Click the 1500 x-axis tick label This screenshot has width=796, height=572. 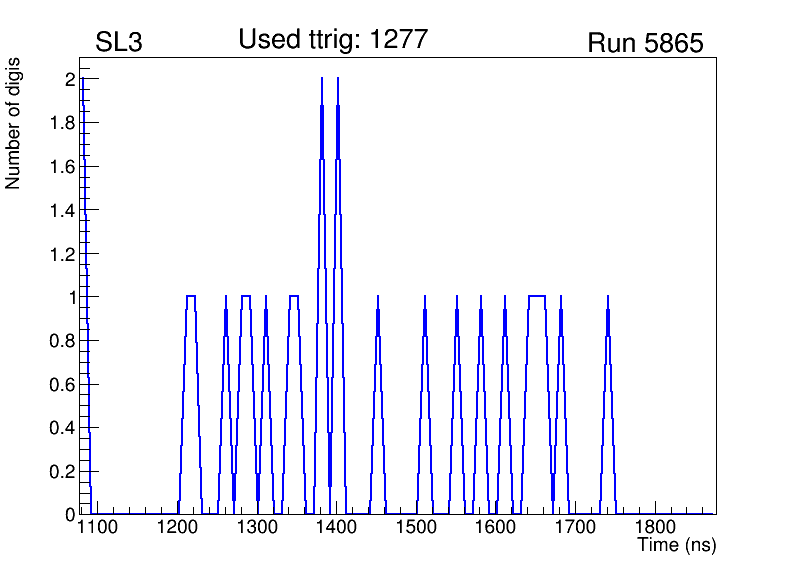tap(416, 528)
